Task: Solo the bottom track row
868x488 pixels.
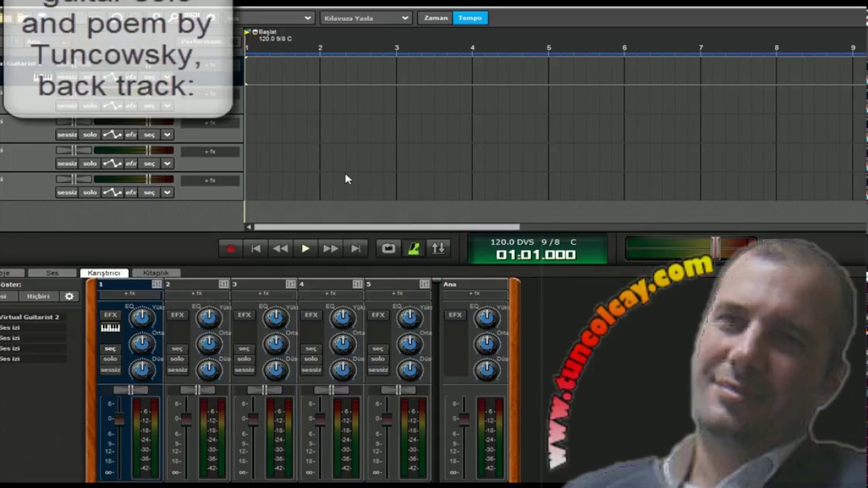Action: click(x=90, y=192)
